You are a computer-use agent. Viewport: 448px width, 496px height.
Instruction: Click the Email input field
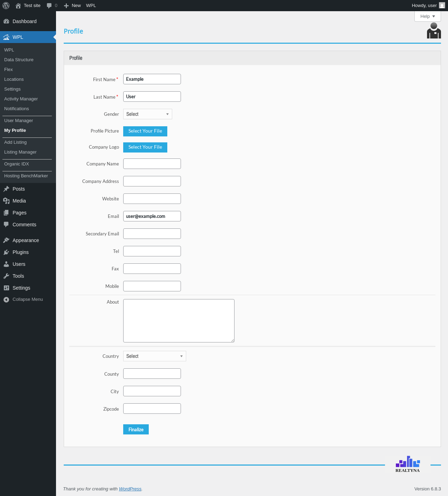(152, 216)
